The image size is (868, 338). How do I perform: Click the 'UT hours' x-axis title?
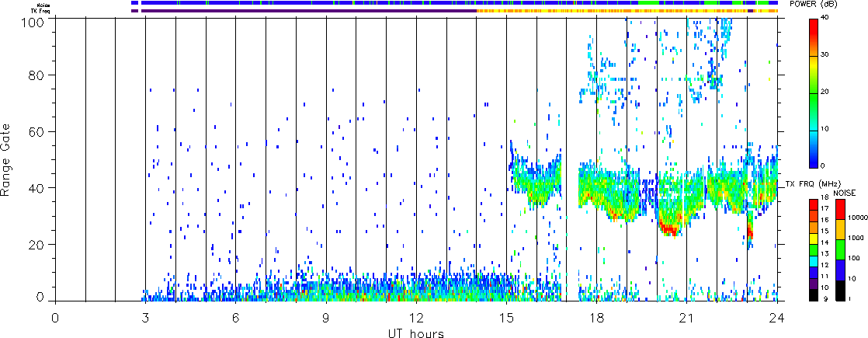point(416,333)
